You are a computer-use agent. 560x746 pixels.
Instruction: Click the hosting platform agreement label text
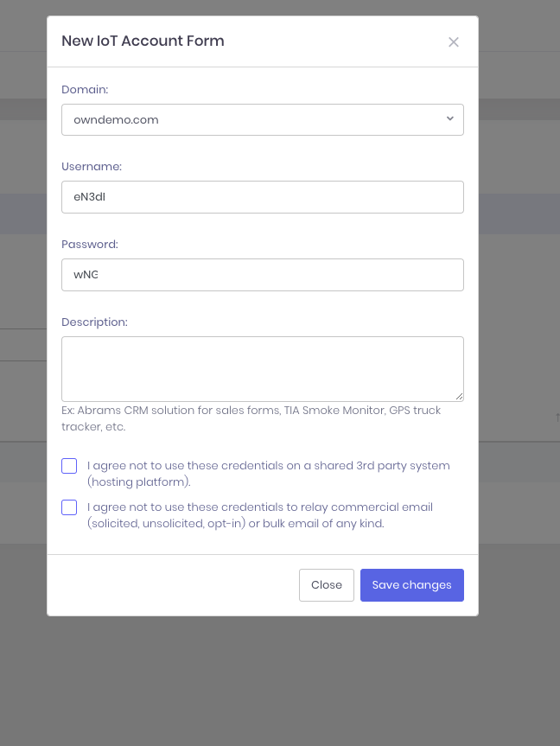tap(268, 474)
